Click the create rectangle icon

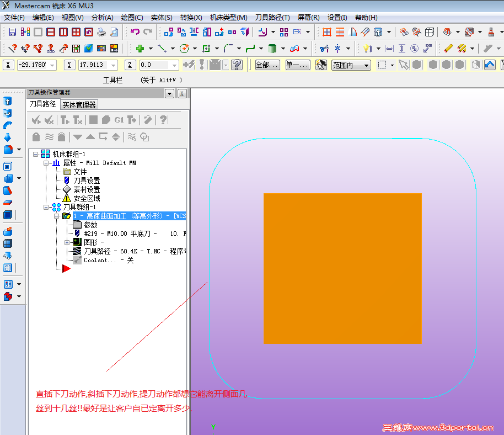206,49
